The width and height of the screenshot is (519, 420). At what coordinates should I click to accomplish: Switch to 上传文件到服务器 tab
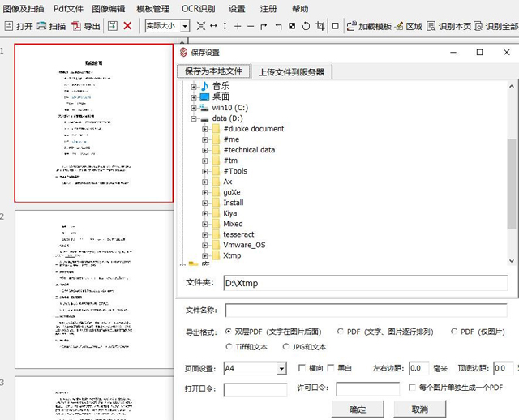point(292,72)
